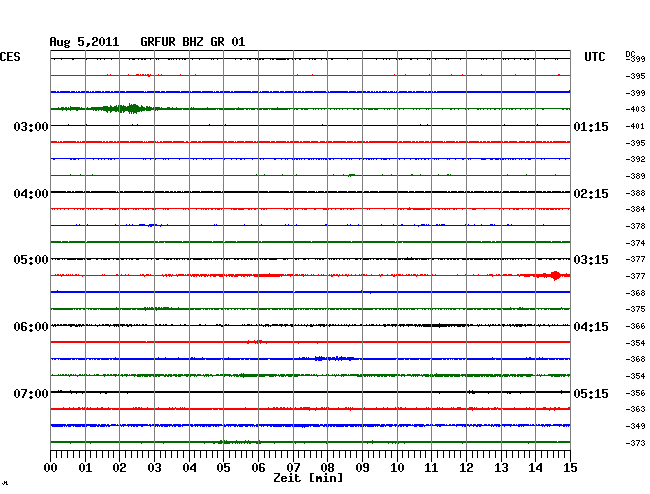The width and height of the screenshot is (650, 494).
Task: Select the DC value '-373'
Action: 635,443
